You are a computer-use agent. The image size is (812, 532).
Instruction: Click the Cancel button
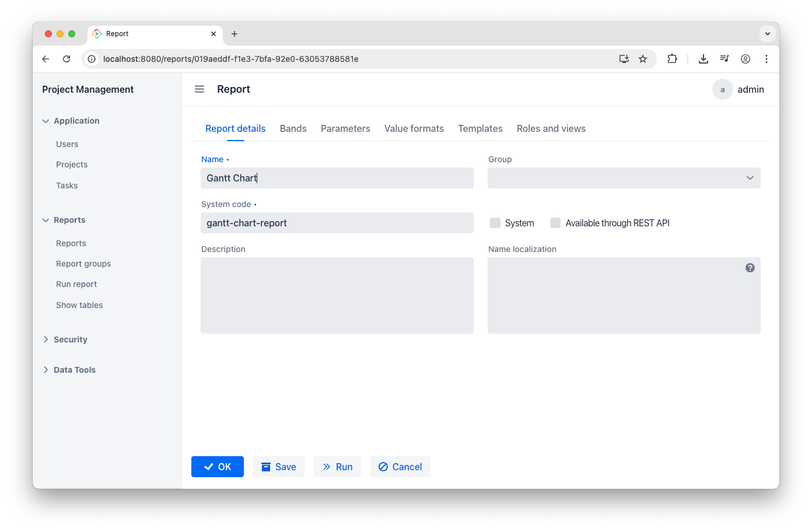400,467
